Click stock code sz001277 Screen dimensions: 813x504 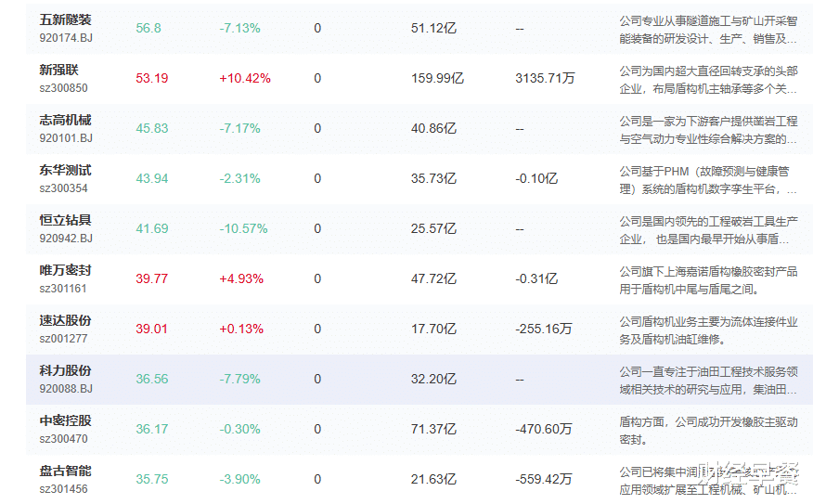[x=64, y=339]
